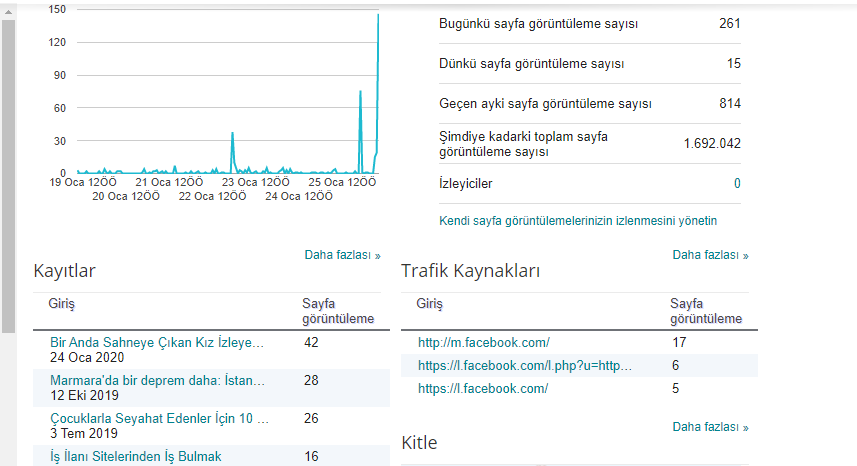Image resolution: width=857 pixels, height=466 pixels.
Task: Click chart x-axis label 25 Oca 12ÖÖ
Action: coord(342,182)
